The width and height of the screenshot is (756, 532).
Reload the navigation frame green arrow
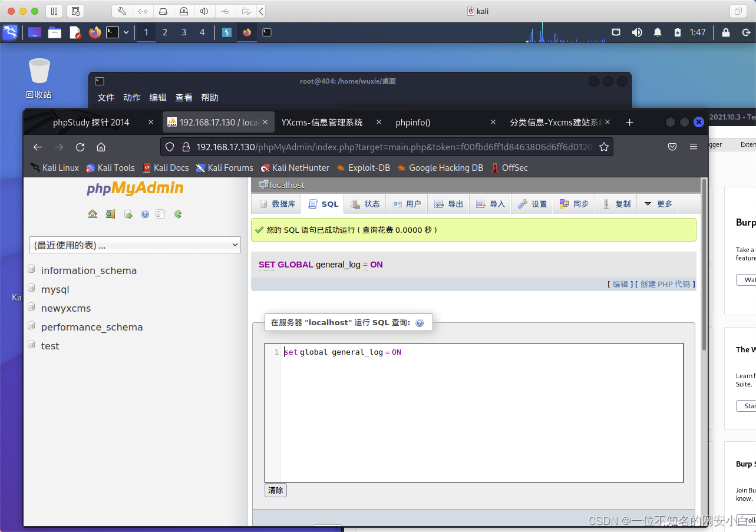178,214
